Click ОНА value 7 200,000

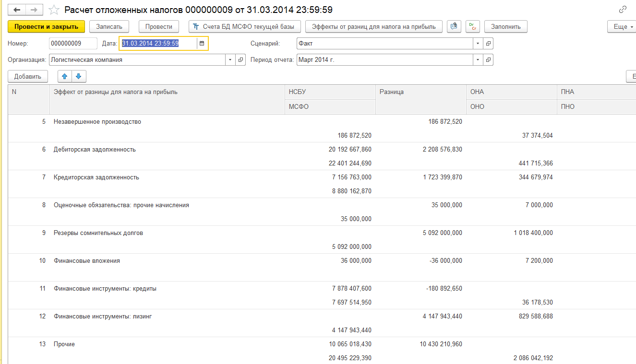539,261
